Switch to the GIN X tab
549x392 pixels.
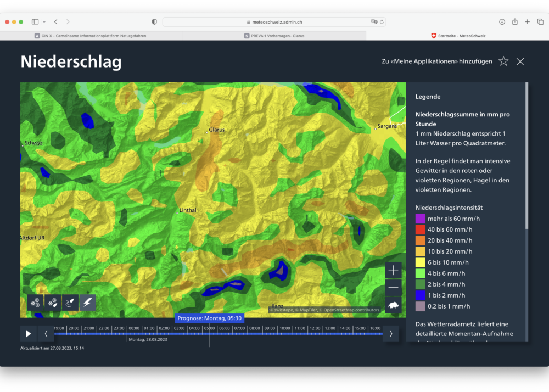[91, 36]
